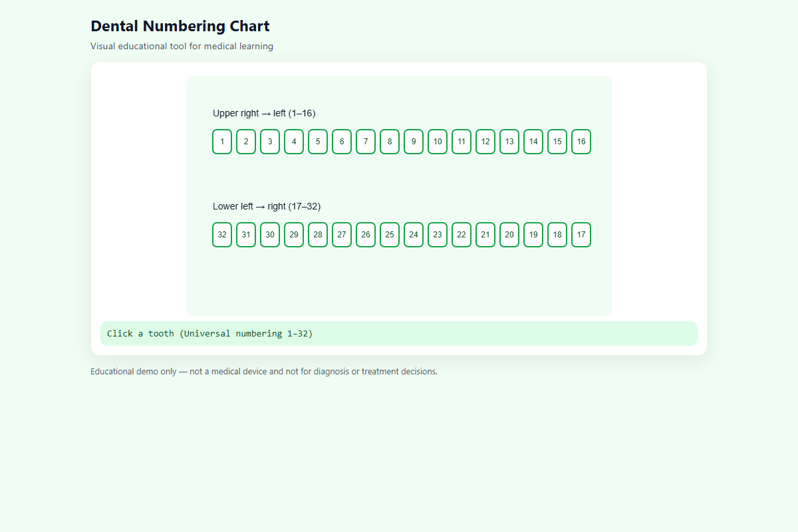Viewport: 798px width, 532px height.
Task: Select tooth number 10
Action: pyautogui.click(x=438, y=142)
